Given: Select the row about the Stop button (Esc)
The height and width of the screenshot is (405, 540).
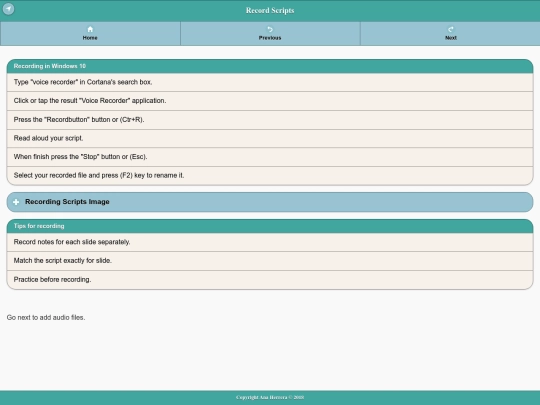Looking at the screenshot, I should click(x=270, y=157).
